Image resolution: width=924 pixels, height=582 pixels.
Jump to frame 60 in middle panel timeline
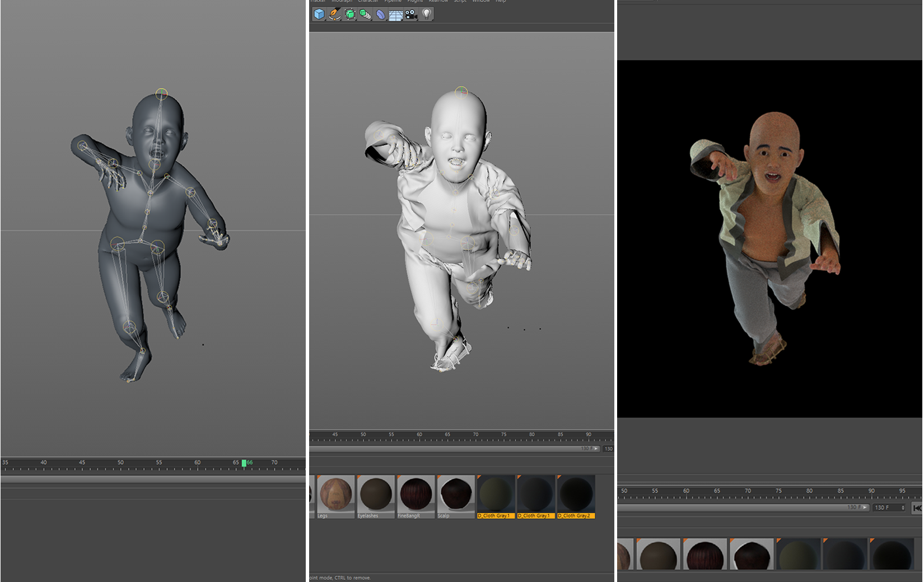pyautogui.click(x=419, y=435)
